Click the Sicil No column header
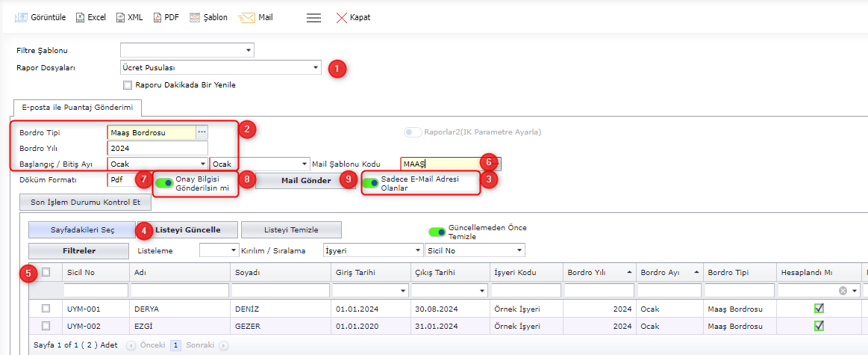Image resolution: width=868 pixels, height=355 pixels. tap(96, 273)
